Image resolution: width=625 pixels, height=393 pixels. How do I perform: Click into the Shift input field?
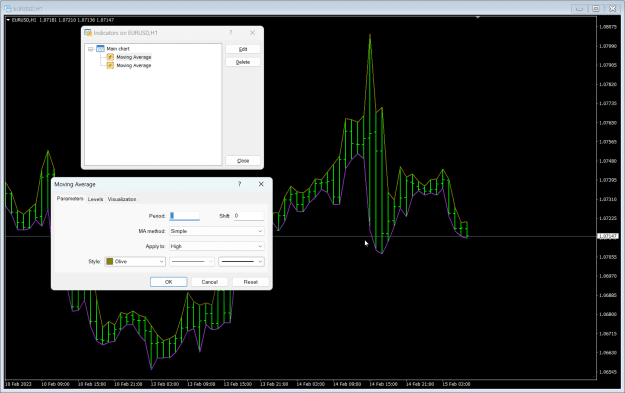pyautogui.click(x=249, y=216)
